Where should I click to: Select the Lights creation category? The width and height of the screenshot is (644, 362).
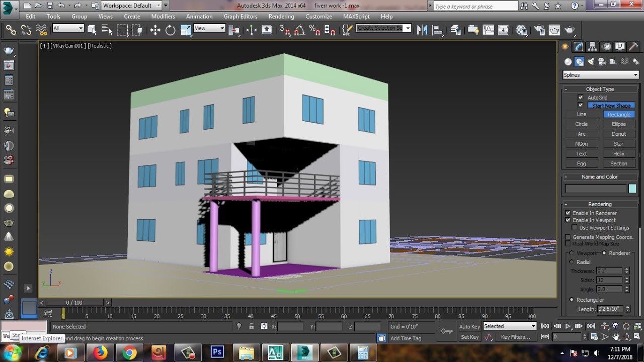(590, 62)
